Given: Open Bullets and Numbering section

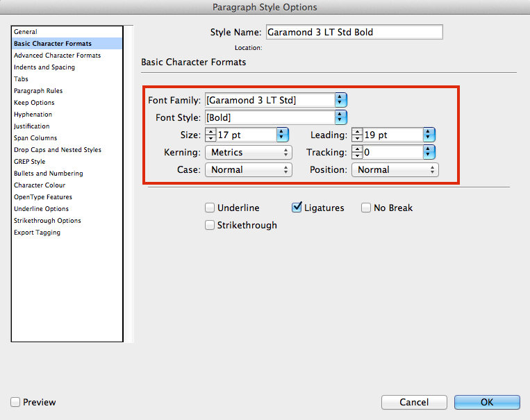Looking at the screenshot, I should click(67, 174).
